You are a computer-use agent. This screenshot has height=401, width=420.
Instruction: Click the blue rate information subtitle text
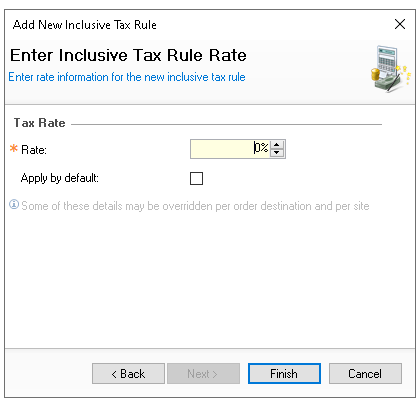click(127, 77)
